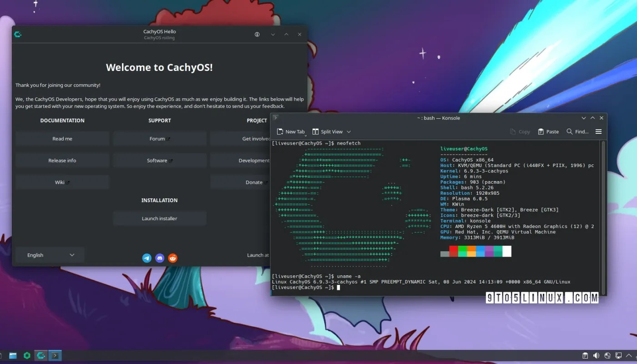The height and width of the screenshot is (364, 637).
Task: Click Paste in Konsole toolbar
Action: (548, 131)
